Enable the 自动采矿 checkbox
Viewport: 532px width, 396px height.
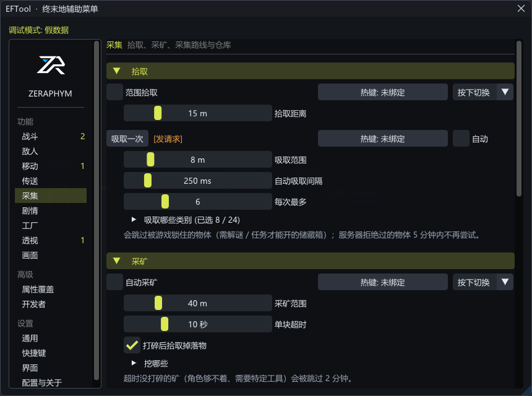114,282
